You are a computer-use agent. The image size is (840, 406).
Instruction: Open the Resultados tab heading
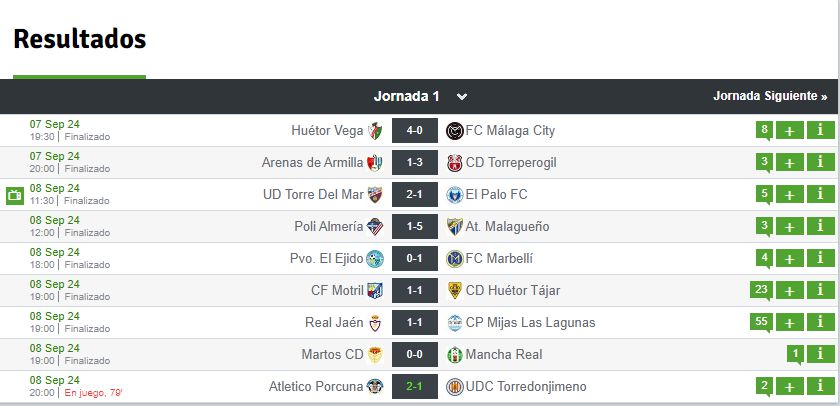coord(80,40)
